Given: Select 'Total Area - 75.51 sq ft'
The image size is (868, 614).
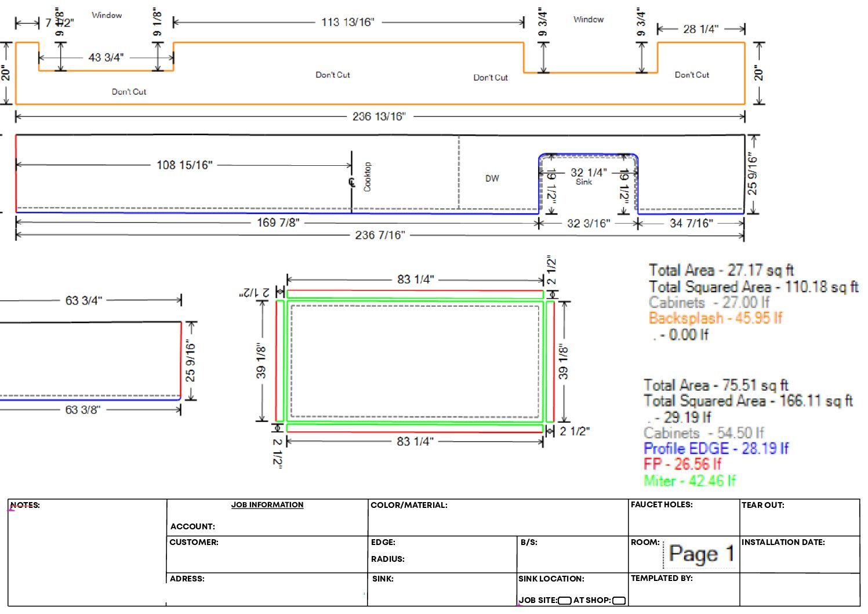Looking at the screenshot, I should point(716,385).
